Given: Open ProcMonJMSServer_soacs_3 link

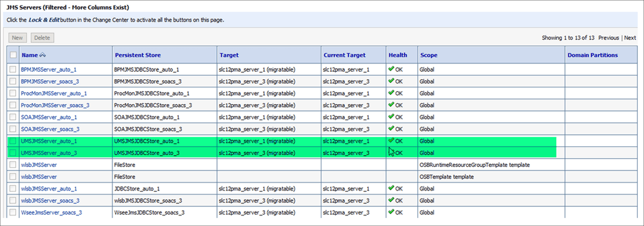Looking at the screenshot, I should [55, 105].
